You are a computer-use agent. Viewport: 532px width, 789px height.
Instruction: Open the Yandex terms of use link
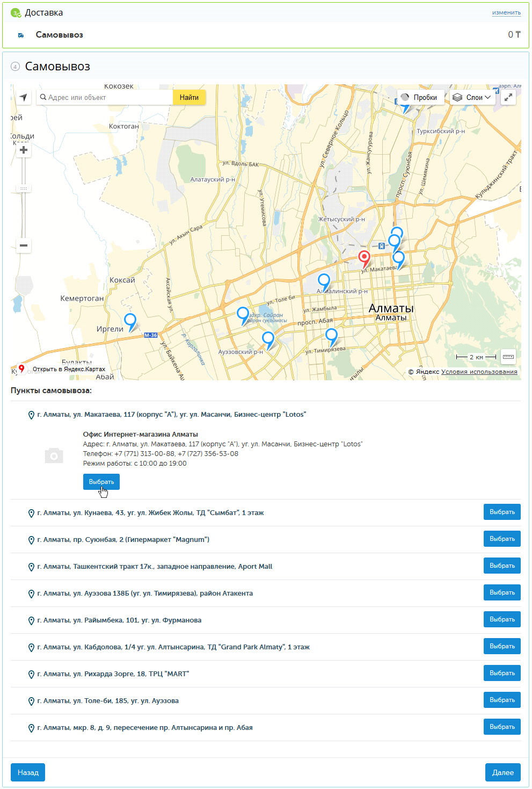point(479,372)
